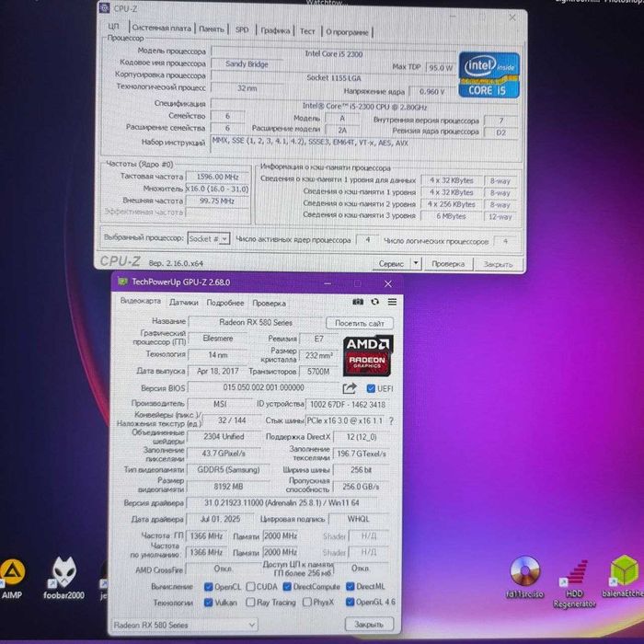Switch to the SPD tab
The width and height of the screenshot is (644, 644).
[242, 29]
